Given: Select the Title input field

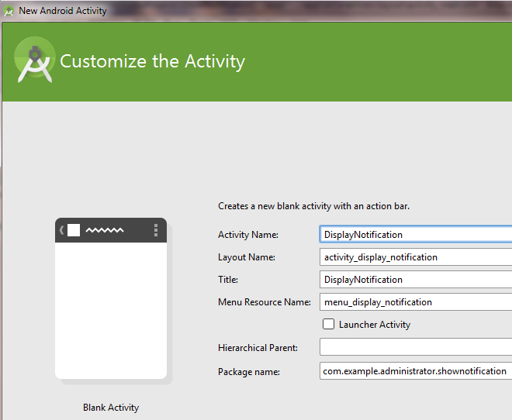Looking at the screenshot, I should [x=415, y=280].
